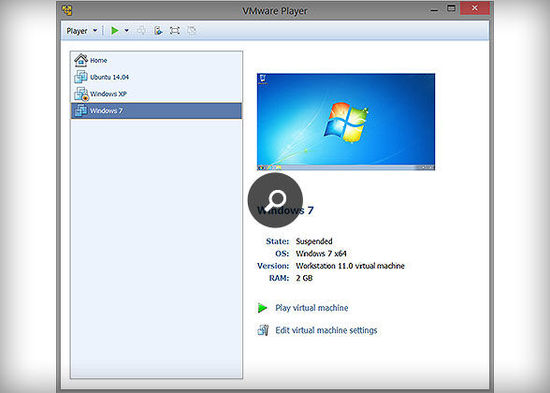
Task: Click the VMware Player title bar logo icon
Action: [67, 10]
